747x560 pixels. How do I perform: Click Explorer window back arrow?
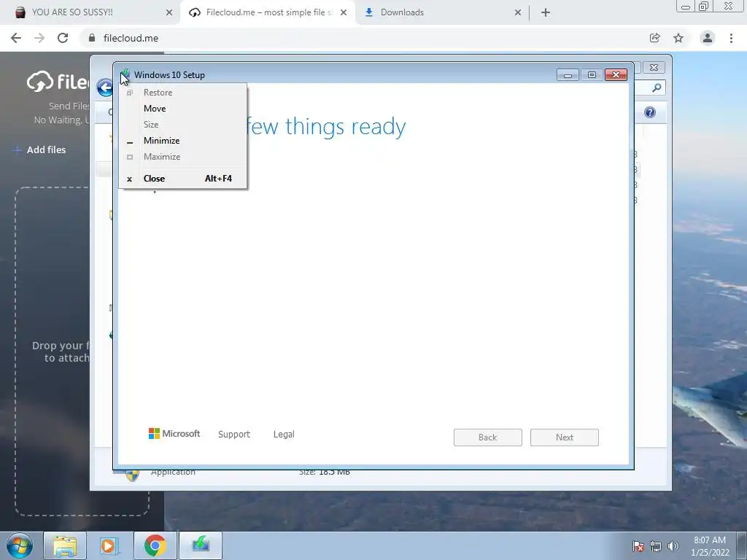[x=105, y=87]
